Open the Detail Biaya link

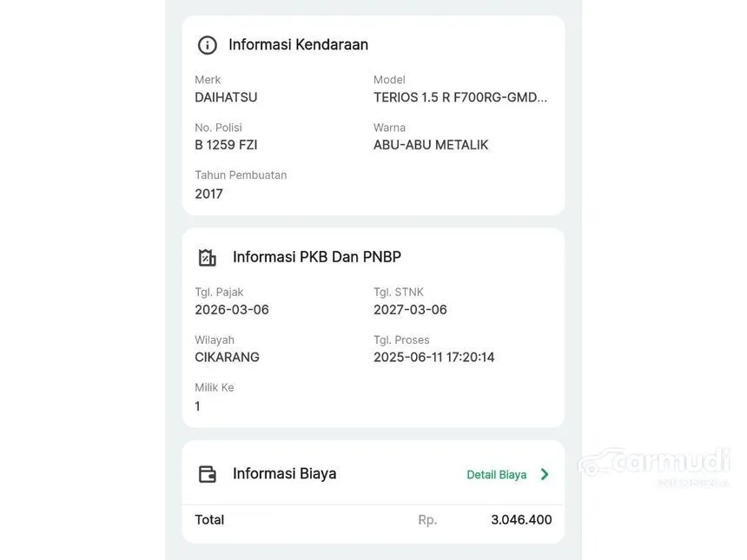pos(497,475)
